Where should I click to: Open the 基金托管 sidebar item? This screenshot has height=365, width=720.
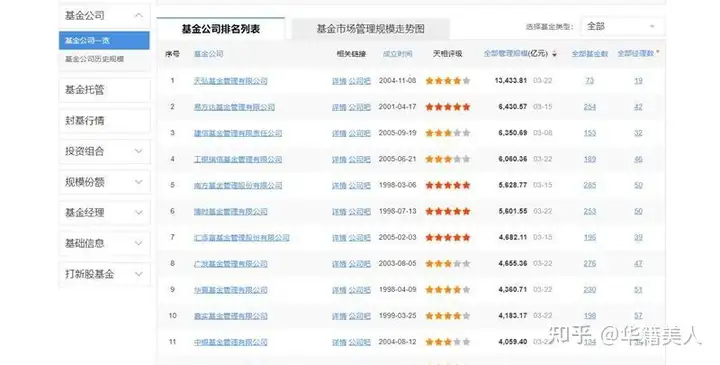click(105, 90)
